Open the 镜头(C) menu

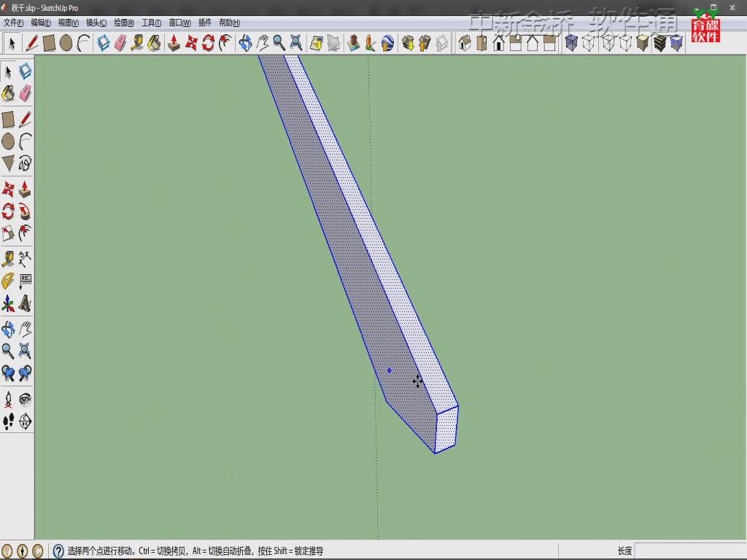click(x=96, y=23)
